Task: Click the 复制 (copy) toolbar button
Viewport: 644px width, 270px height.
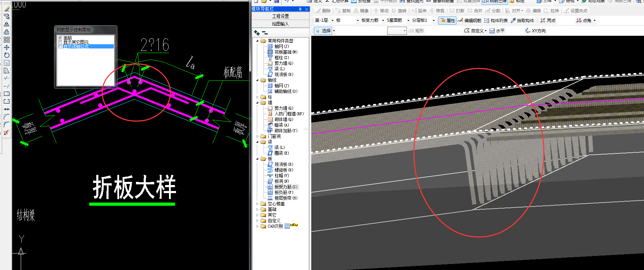Action: tap(343, 11)
